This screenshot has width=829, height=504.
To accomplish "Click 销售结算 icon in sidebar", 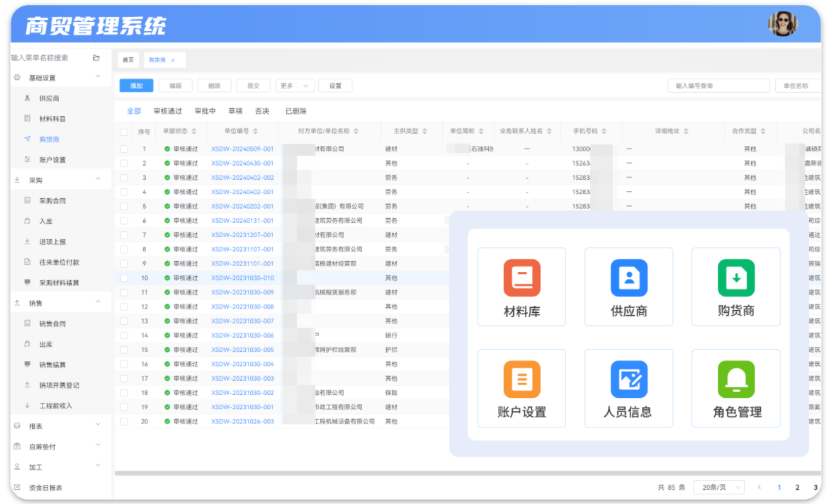I will 28,364.
